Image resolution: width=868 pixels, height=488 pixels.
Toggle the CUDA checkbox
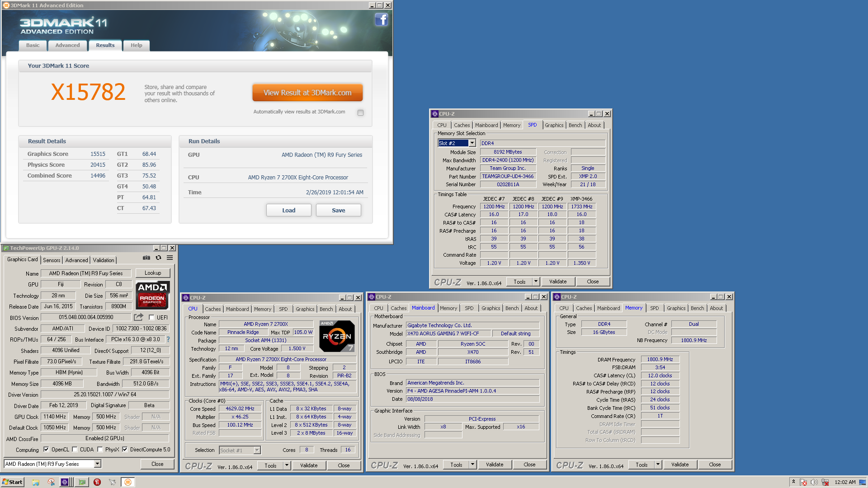(x=75, y=450)
